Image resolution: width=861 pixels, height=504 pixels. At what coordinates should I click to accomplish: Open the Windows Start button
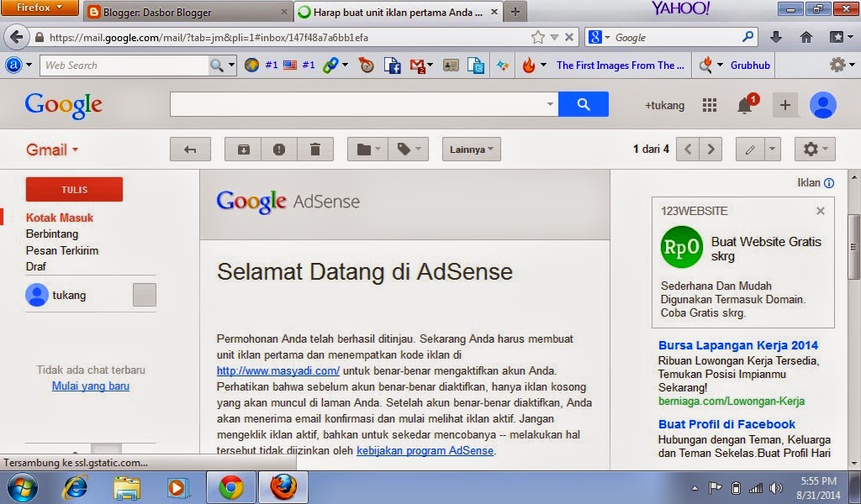tap(22, 488)
